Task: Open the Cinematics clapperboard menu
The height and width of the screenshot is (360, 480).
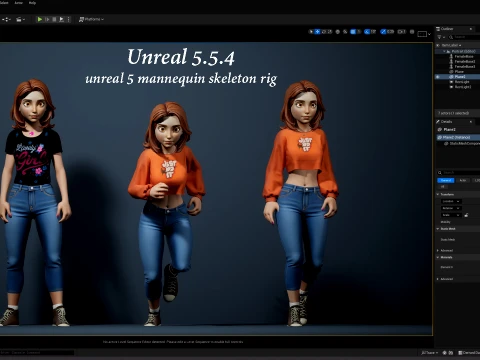Action: click(x=20, y=19)
